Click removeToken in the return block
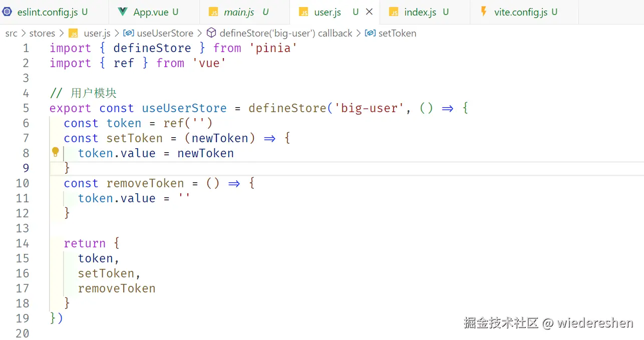The height and width of the screenshot is (340, 644). [117, 288]
